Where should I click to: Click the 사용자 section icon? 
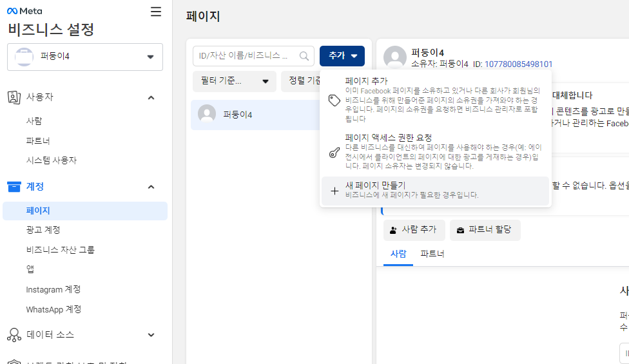point(14,97)
